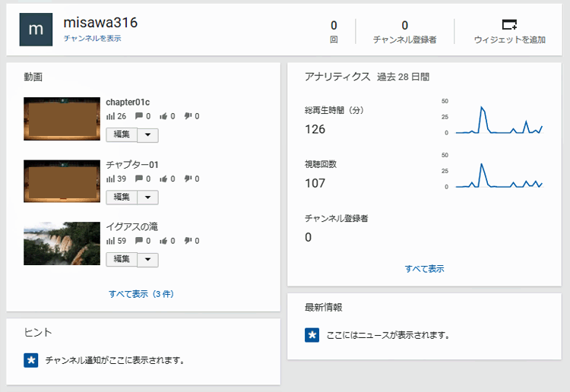This screenshot has width=570, height=392.
Task: Click the 107 view count value
Action: [315, 183]
